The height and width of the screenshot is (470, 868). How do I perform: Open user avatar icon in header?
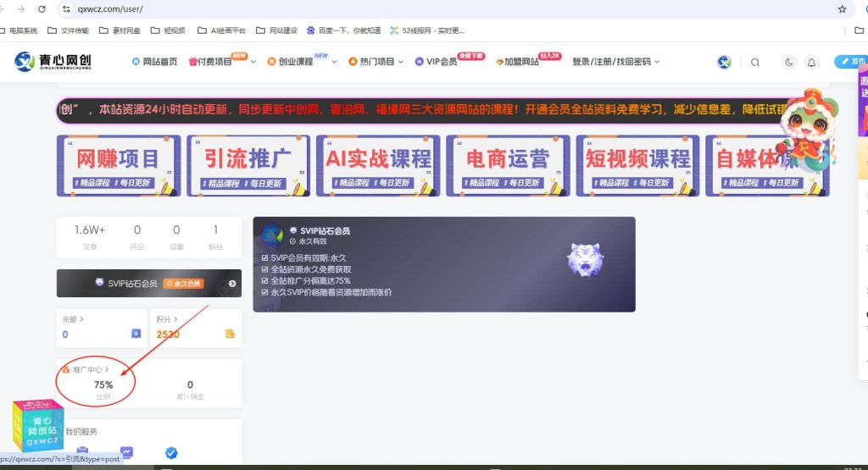click(x=724, y=62)
